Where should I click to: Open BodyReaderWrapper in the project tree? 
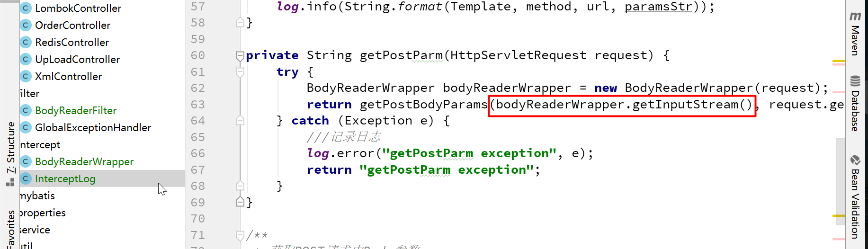[x=84, y=161]
